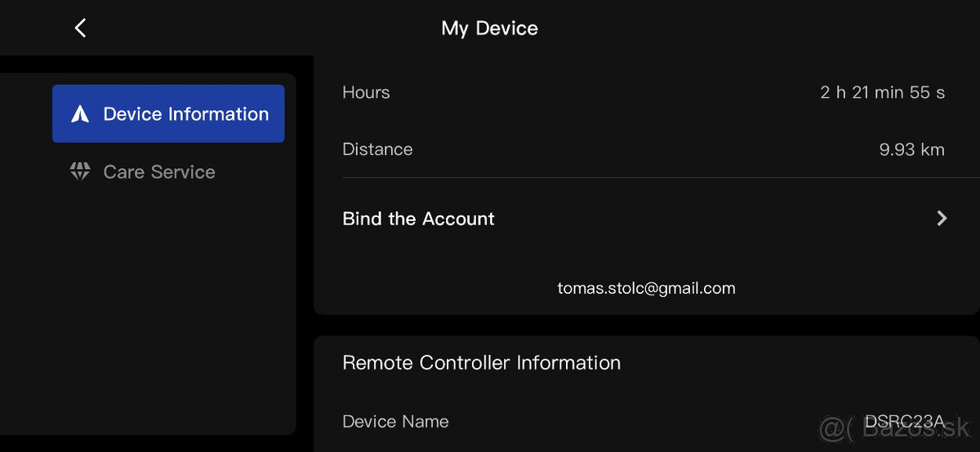Expand Bind the Account chevron arrow
Screen dimensions: 980x452
tap(942, 218)
